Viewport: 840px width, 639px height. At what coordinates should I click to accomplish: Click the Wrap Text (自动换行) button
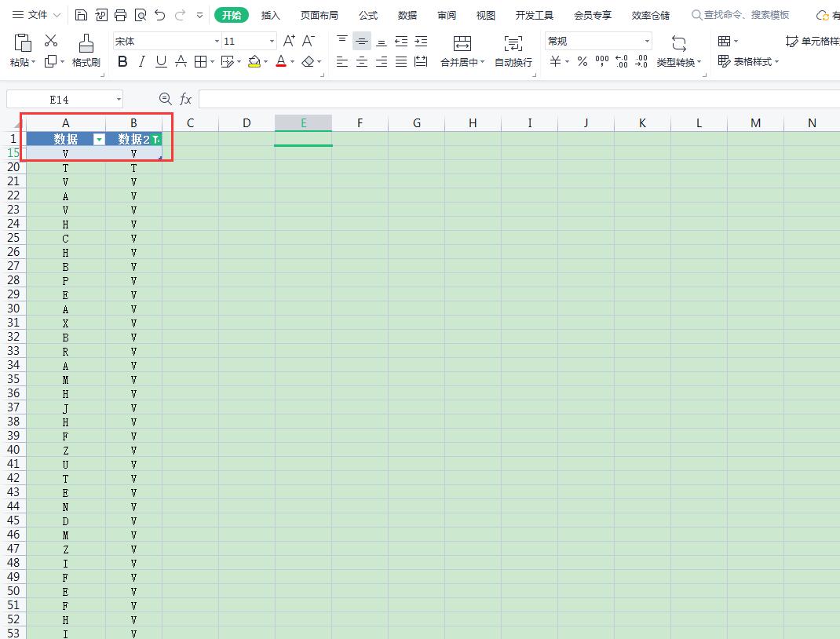click(513, 51)
